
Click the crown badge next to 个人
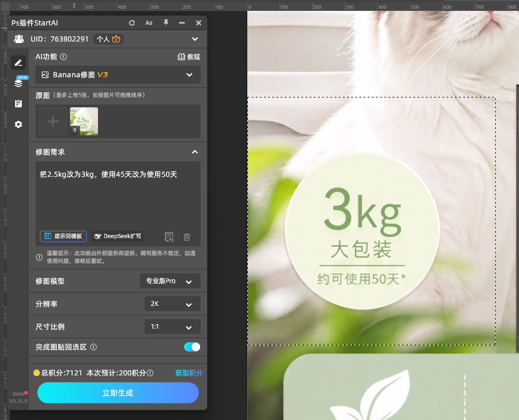point(116,39)
